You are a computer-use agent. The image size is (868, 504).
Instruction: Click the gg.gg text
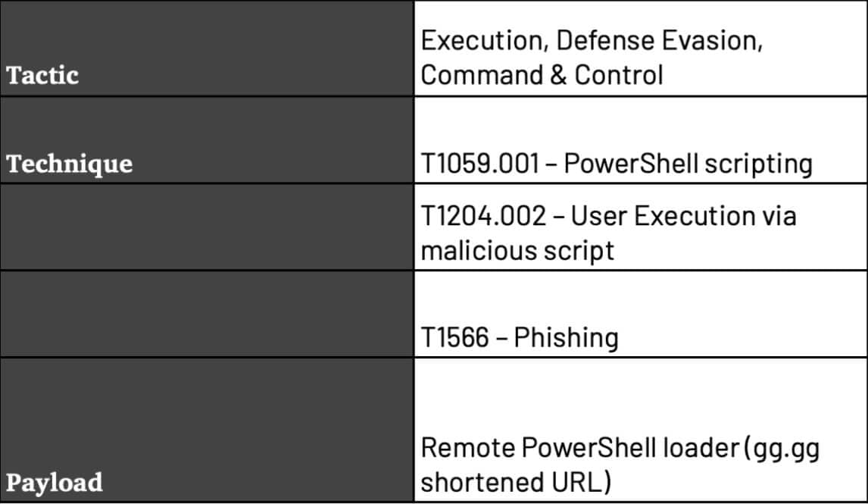[x=782, y=448]
